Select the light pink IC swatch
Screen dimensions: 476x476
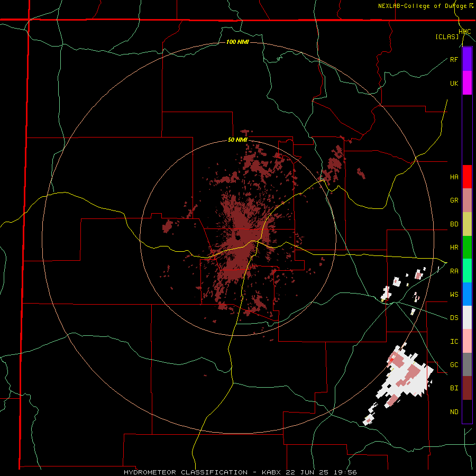click(467, 341)
